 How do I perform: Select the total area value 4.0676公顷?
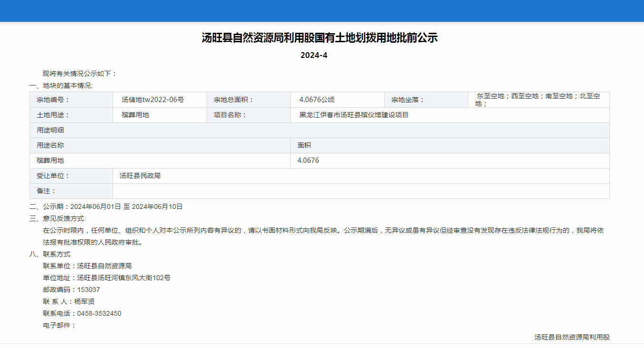[317, 100]
